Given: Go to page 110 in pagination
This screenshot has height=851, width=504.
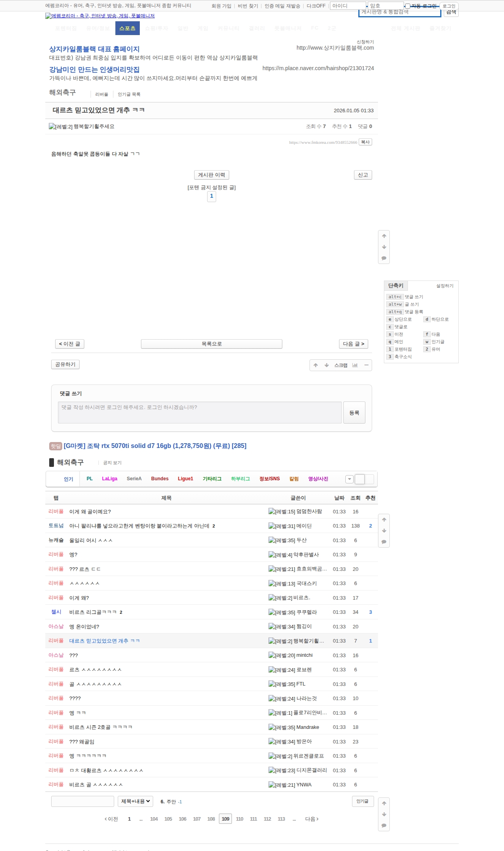Looking at the screenshot, I should pos(239,819).
